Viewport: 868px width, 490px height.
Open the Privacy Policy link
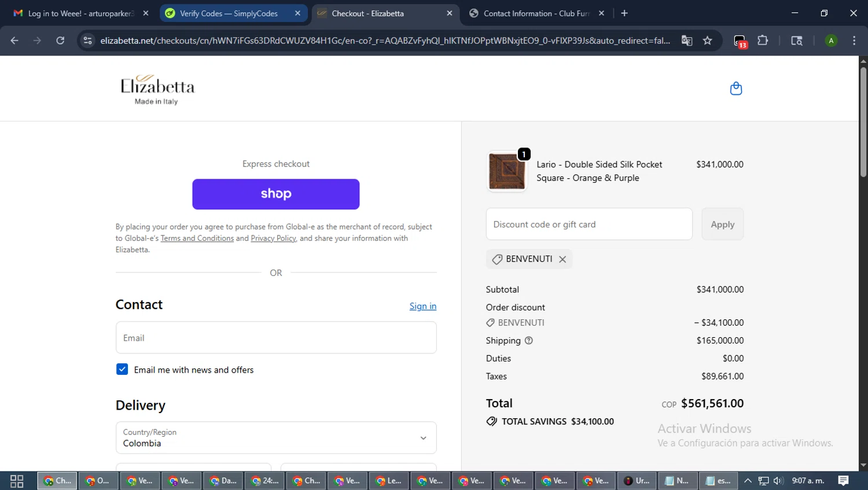(273, 238)
